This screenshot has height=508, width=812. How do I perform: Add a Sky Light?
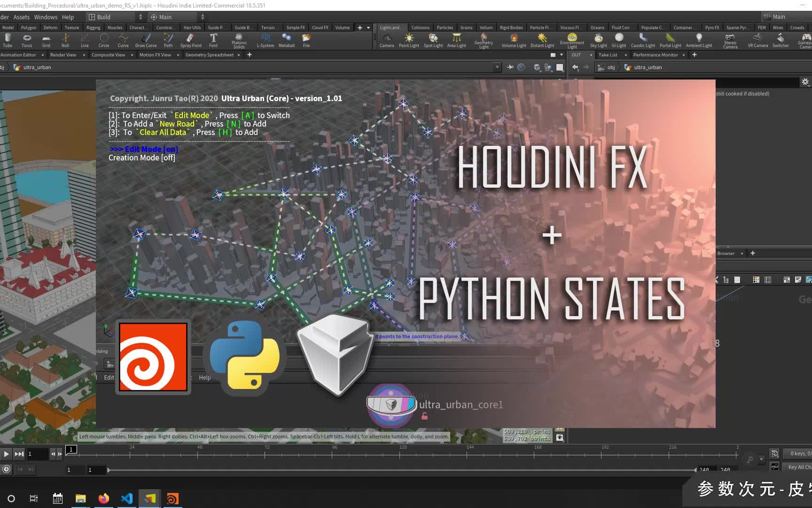point(599,40)
